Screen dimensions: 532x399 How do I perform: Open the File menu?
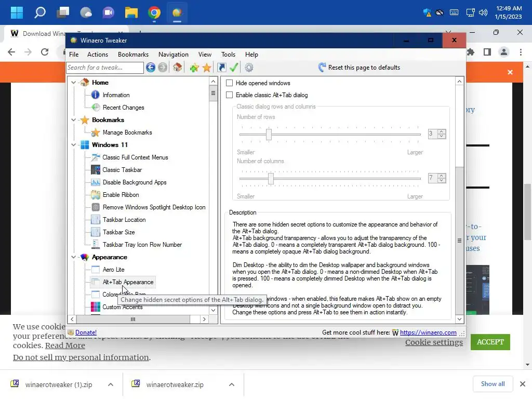click(74, 54)
